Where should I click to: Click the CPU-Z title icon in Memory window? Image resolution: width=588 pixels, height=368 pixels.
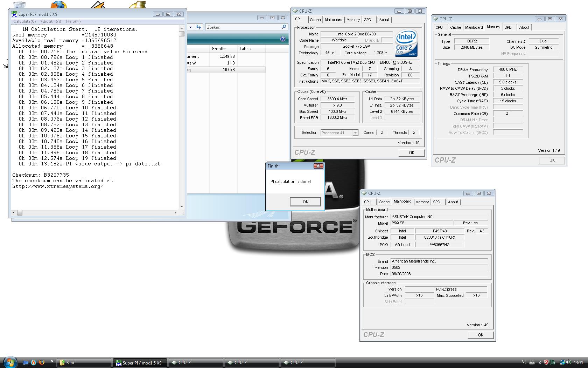[x=435, y=19]
